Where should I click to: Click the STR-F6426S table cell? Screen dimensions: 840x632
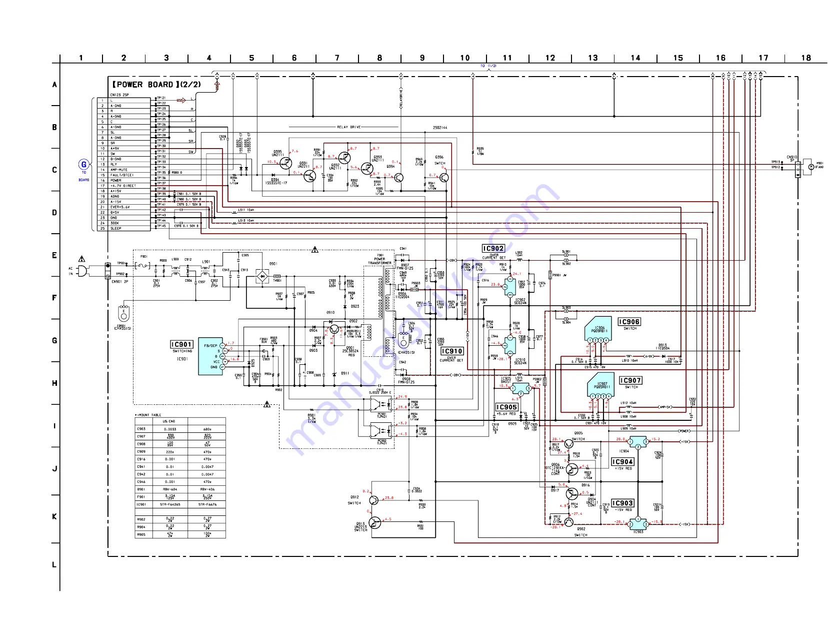pos(170,504)
